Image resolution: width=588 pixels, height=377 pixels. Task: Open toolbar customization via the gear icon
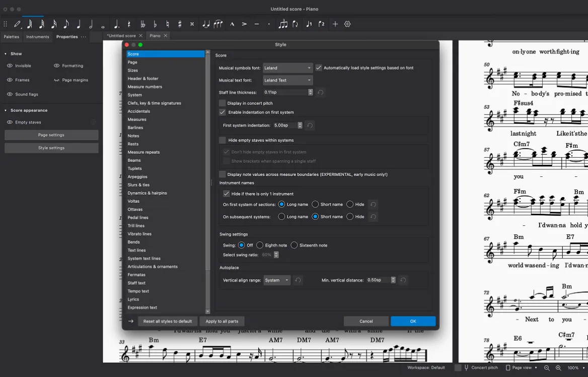point(347,24)
